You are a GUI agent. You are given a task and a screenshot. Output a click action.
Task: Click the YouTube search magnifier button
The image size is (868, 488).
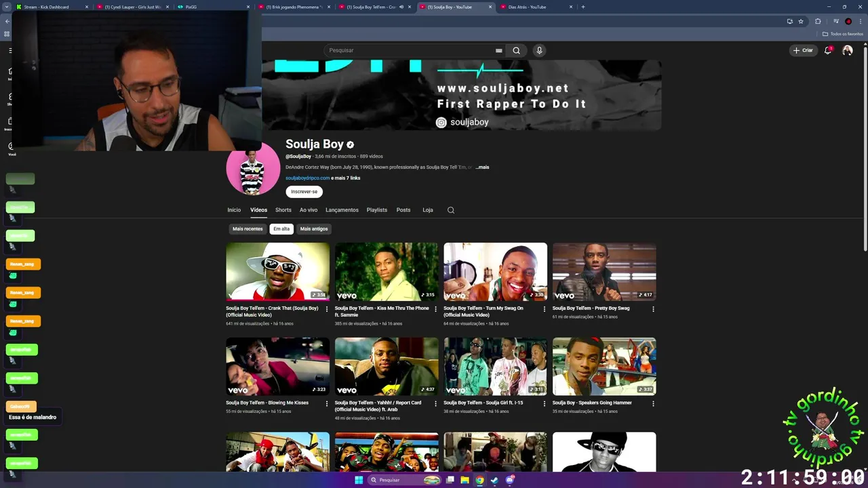pos(516,50)
